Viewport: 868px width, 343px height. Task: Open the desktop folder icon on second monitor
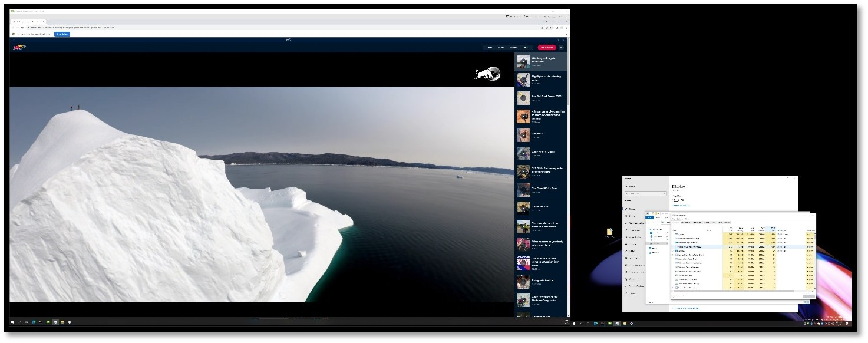tap(610, 232)
